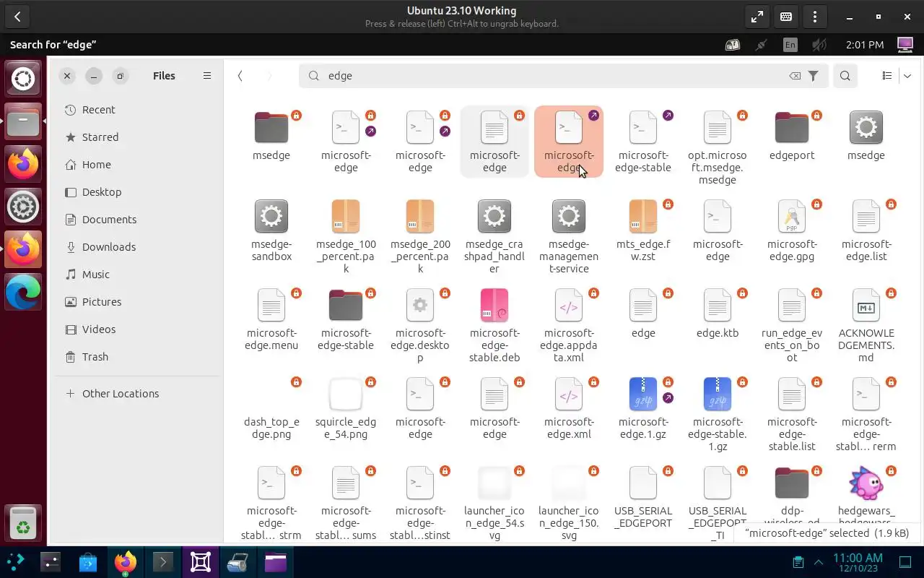Select the microsoft-edge-stable folder
This screenshot has width=924, height=578.
[346, 306]
